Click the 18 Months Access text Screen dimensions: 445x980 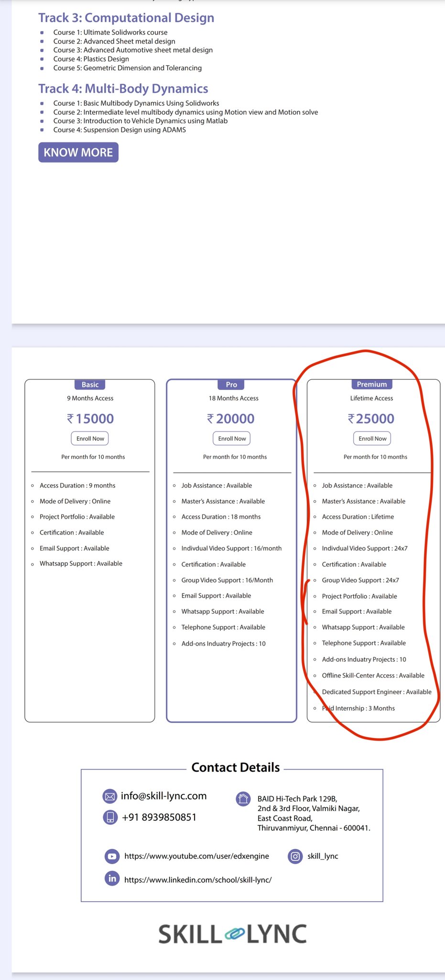[233, 398]
